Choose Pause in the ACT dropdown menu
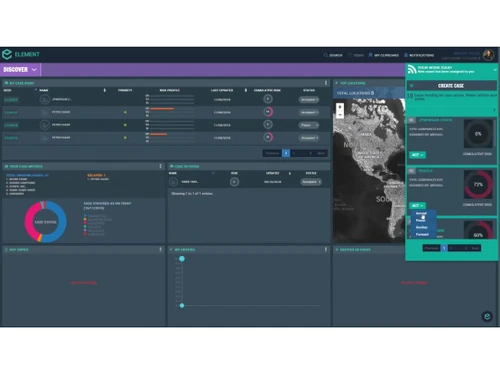The width and height of the screenshot is (500, 375). click(x=421, y=220)
